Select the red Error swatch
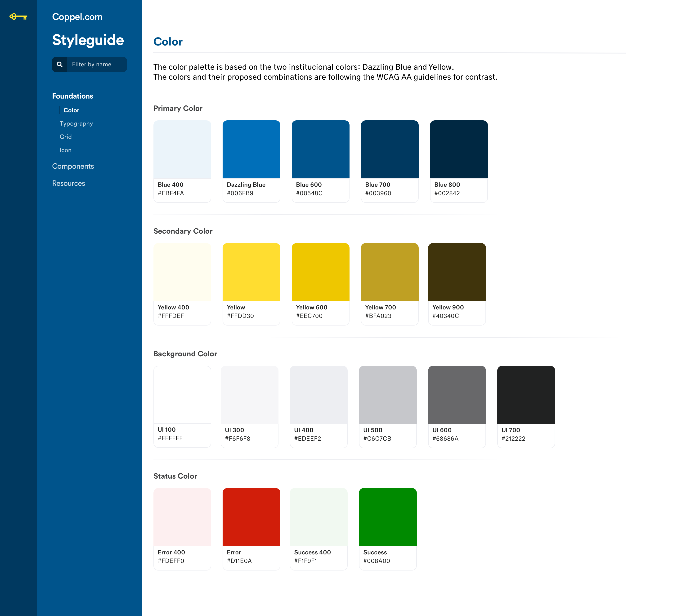This screenshot has height=616, width=682. click(x=251, y=517)
